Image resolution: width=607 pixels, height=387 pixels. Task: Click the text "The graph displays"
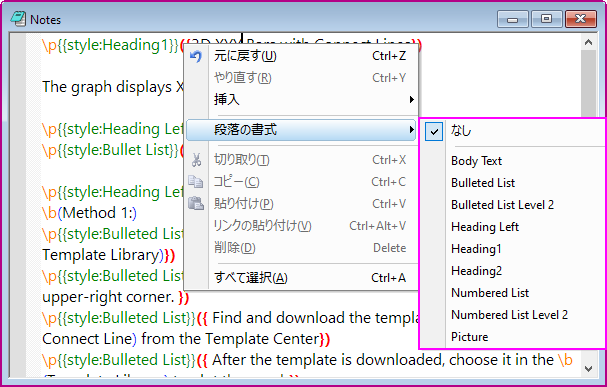coord(107,87)
